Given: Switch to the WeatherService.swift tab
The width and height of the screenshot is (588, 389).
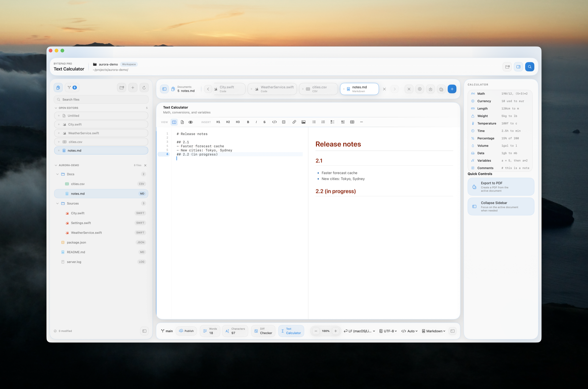Looking at the screenshot, I should click(x=272, y=89).
